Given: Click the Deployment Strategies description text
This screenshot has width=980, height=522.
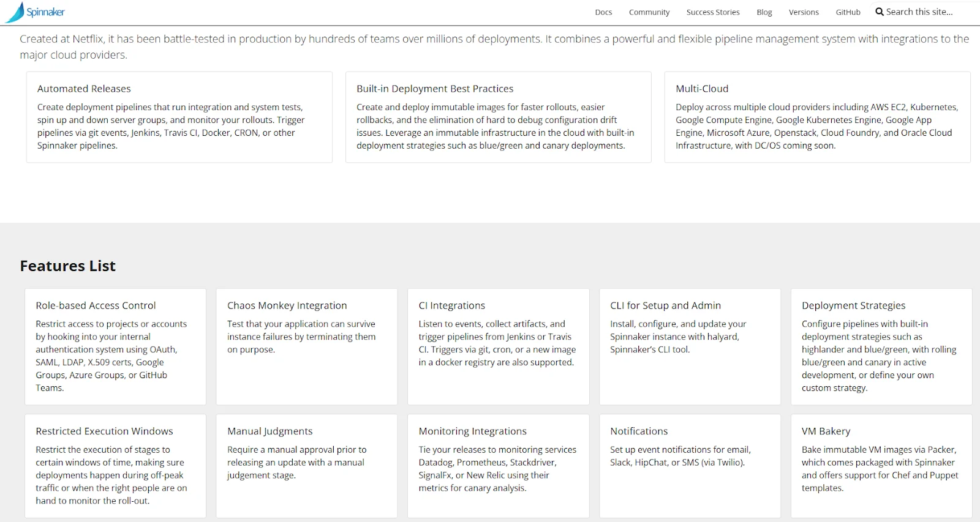Looking at the screenshot, I should pos(879,356).
